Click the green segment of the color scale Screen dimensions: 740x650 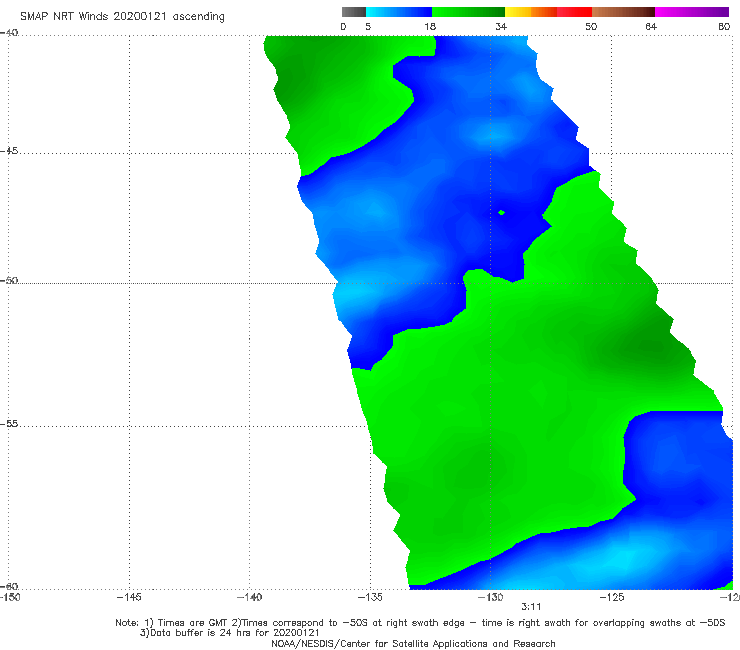(468, 12)
